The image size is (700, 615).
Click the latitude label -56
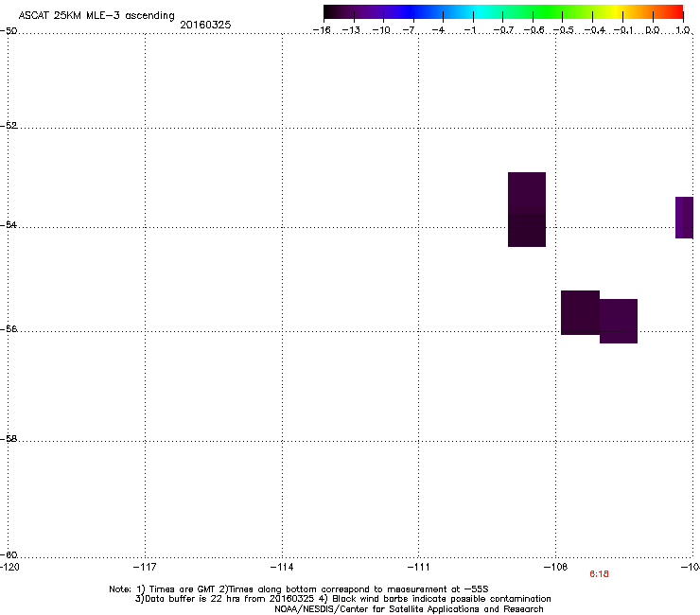(9, 328)
